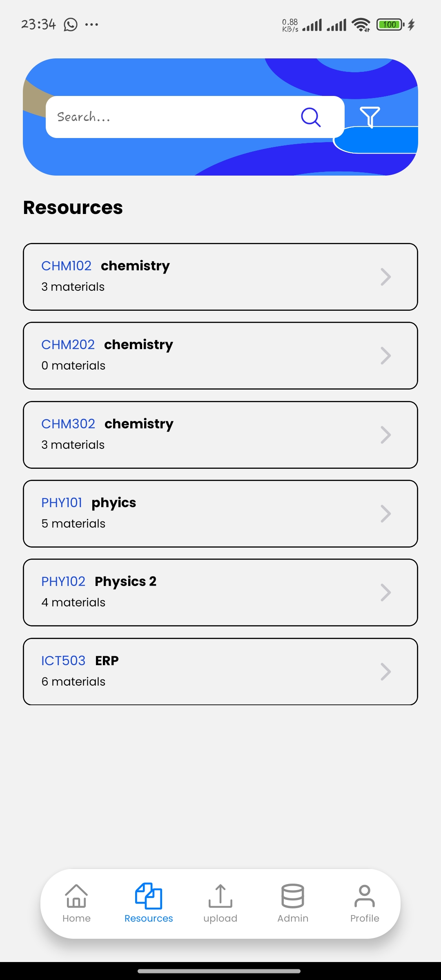Open the PHY102 course code link
The image size is (441, 980).
point(63,581)
